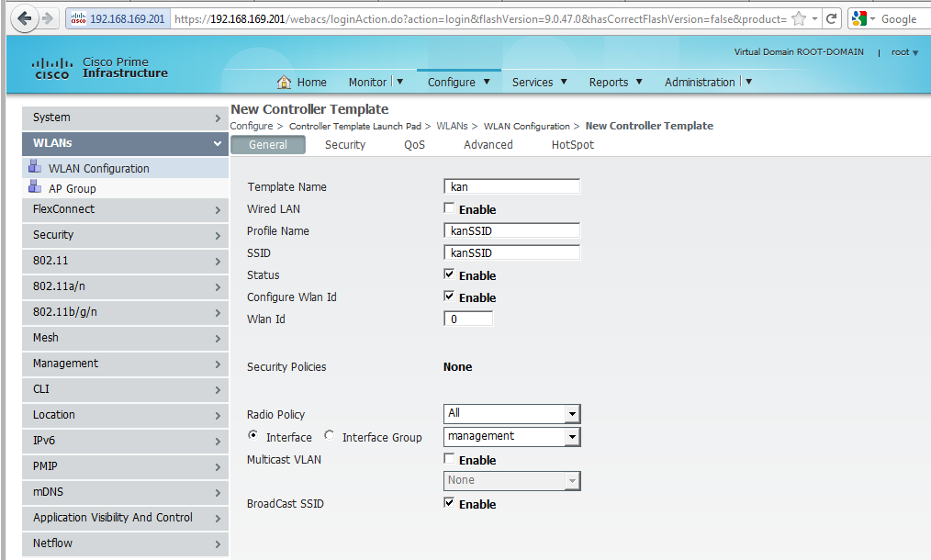Open the Radio Policy dropdown
The height and width of the screenshot is (560, 931).
tap(511, 414)
